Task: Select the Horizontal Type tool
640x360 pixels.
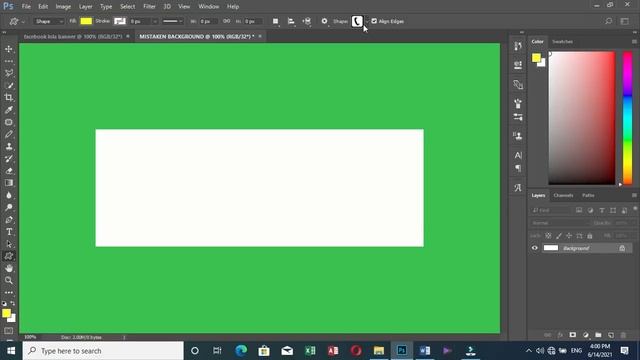Action: [x=9, y=232]
